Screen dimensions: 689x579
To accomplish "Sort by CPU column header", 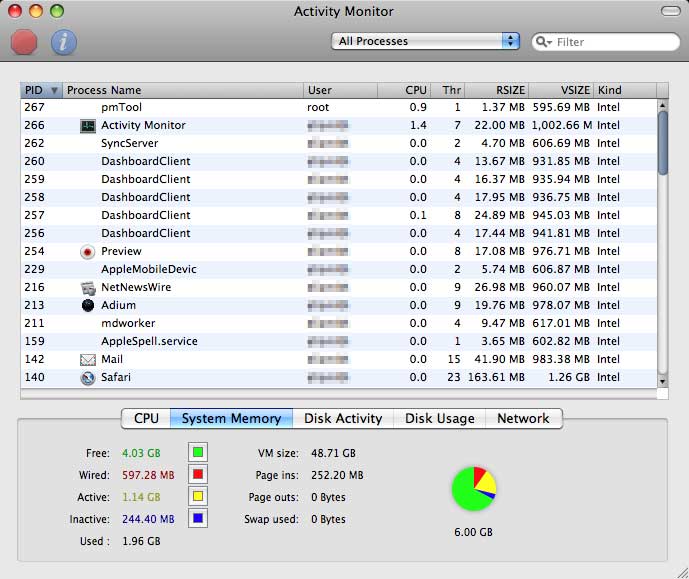I will (x=404, y=90).
